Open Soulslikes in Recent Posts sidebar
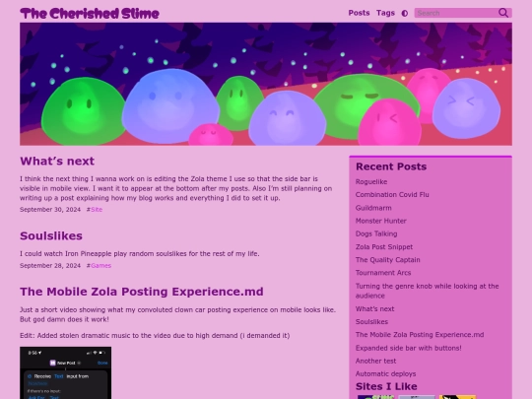The height and width of the screenshot is (399, 532). (x=371, y=322)
